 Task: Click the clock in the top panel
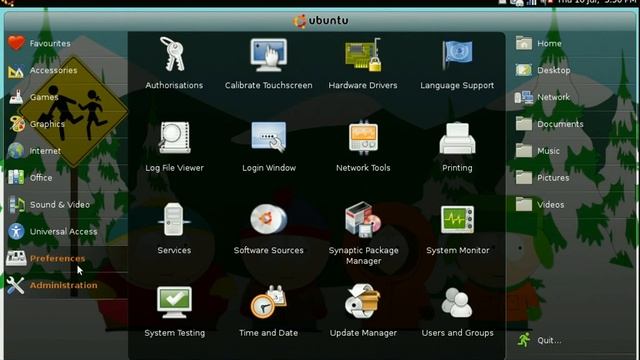point(597,2)
